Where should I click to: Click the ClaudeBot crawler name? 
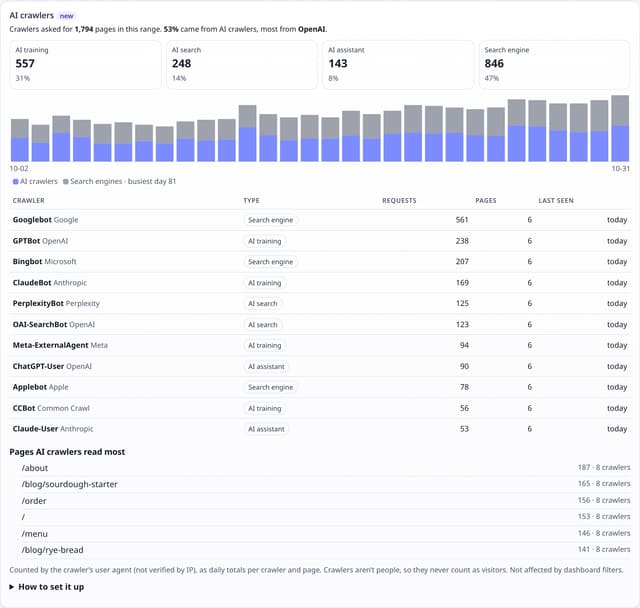click(32, 283)
